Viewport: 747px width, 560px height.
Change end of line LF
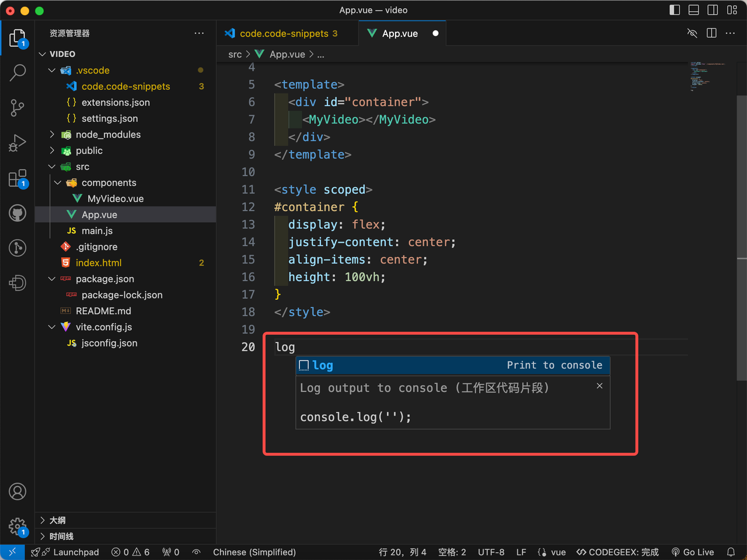pos(521,552)
